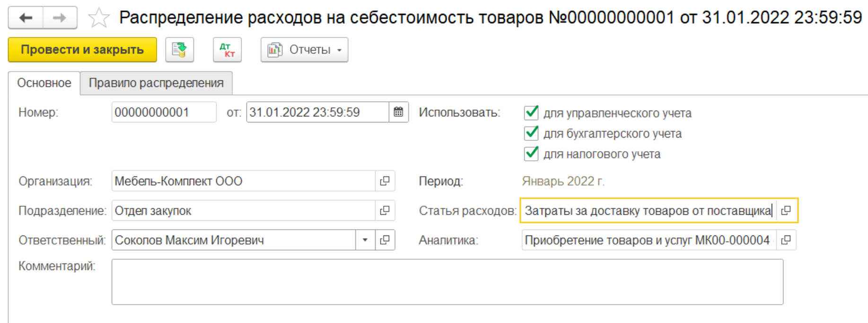
Task: Open the Организация record link icon
Action: [385, 181]
